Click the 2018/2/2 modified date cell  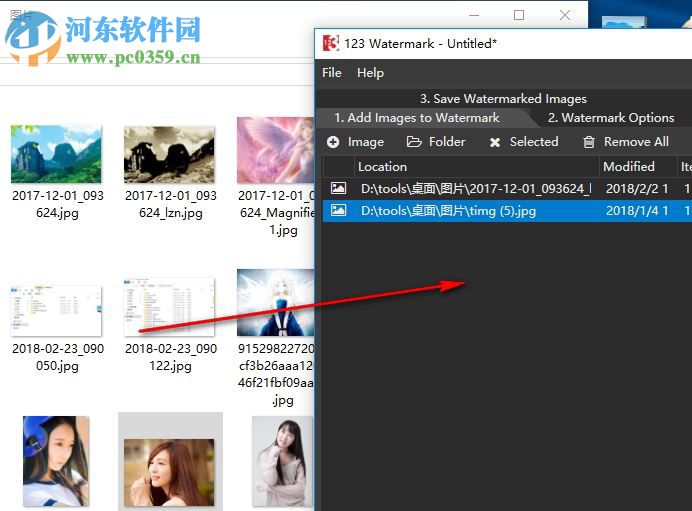(637, 189)
